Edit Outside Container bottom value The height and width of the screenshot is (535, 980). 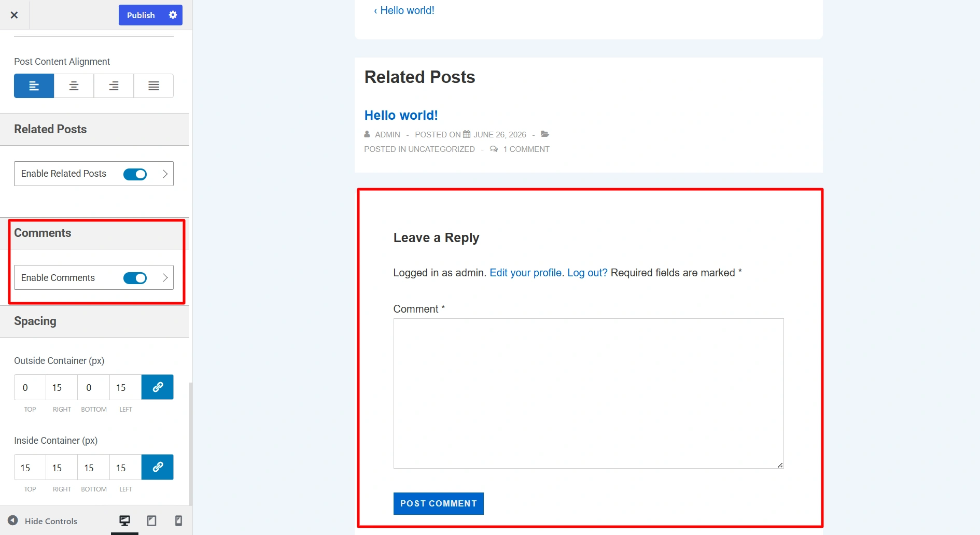(x=94, y=387)
